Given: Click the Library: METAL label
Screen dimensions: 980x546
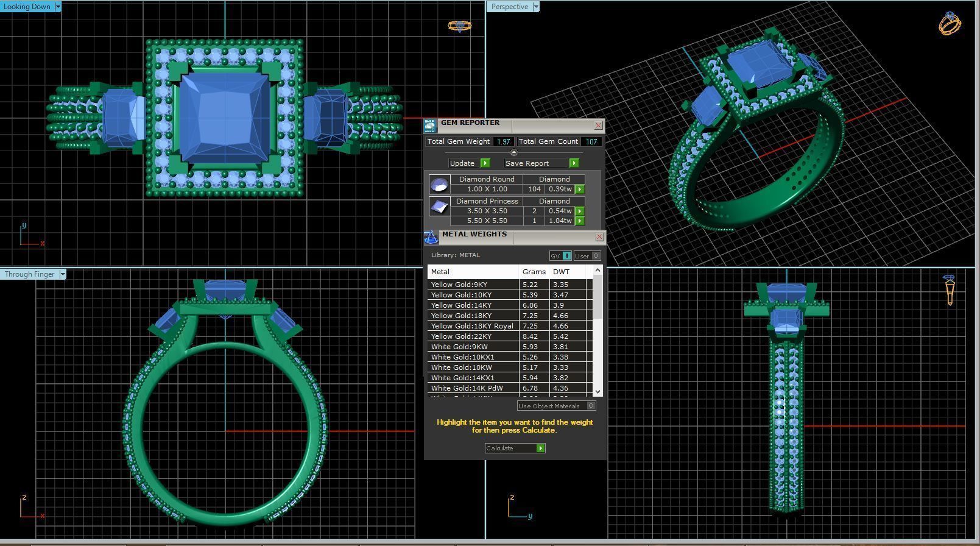Looking at the screenshot, I should point(456,255).
